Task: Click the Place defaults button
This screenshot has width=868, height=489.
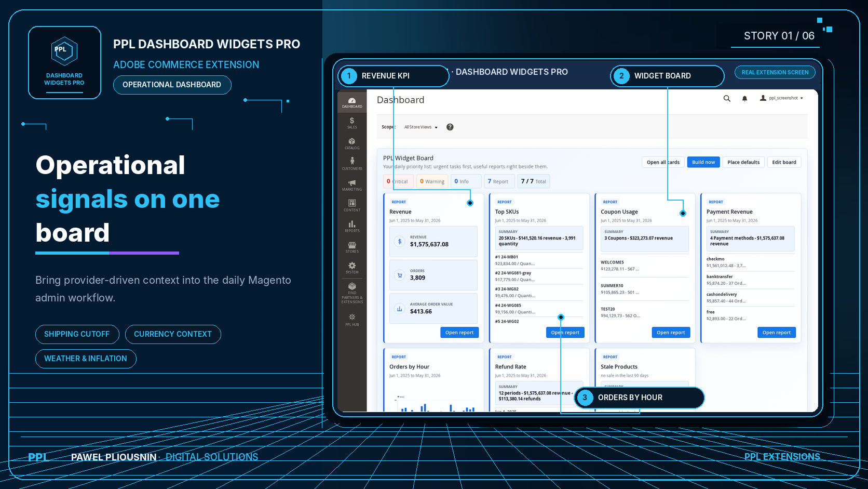Action: (743, 162)
